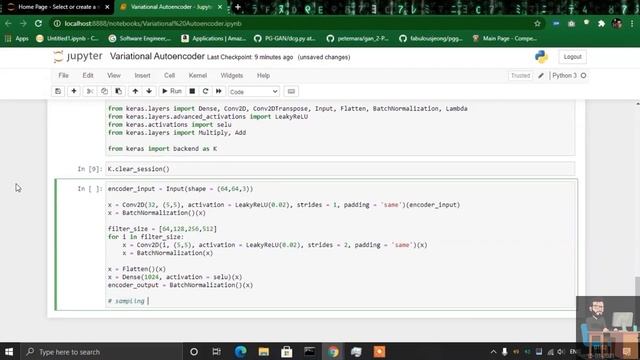The height and width of the screenshot is (360, 640).
Task: Open the command palette keyboard icon
Action: click(291, 91)
